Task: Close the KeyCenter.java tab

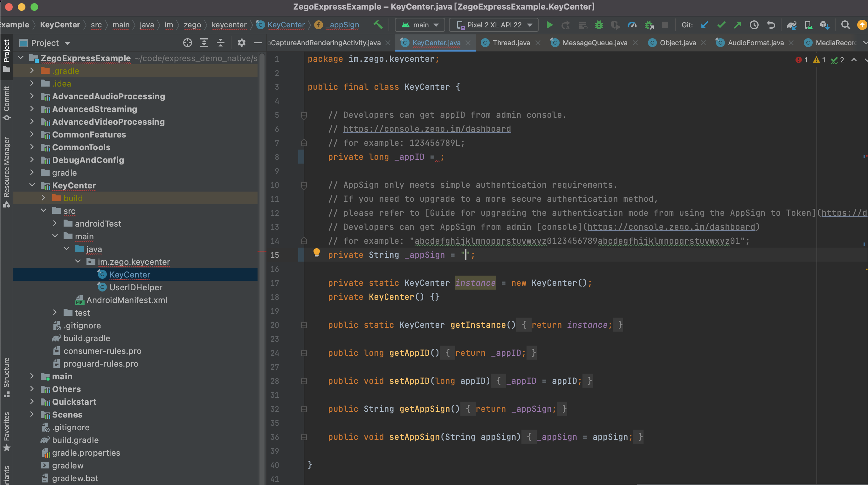Action: tap(468, 43)
